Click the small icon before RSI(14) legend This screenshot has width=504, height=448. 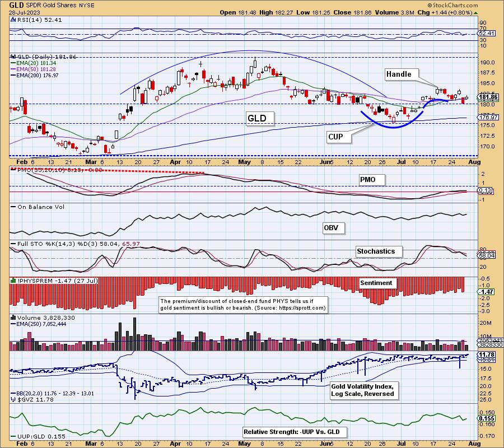[13, 20]
